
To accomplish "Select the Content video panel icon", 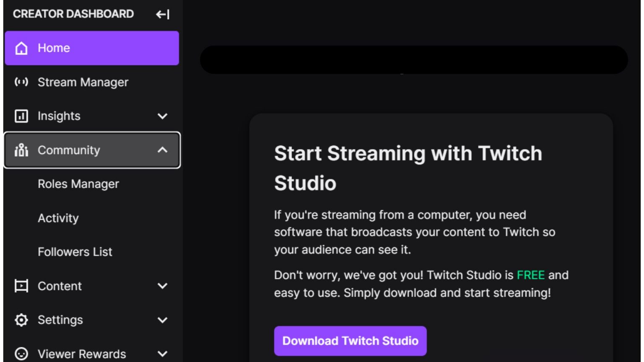I will pyautogui.click(x=21, y=287).
